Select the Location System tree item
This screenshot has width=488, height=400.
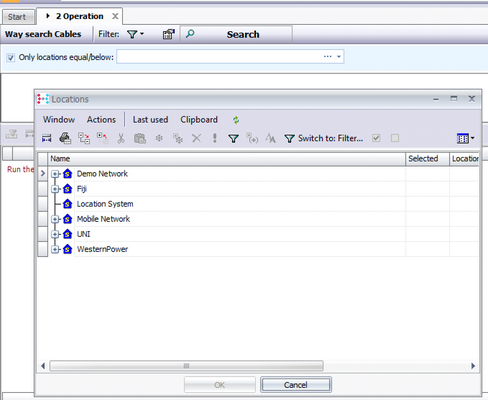click(x=105, y=204)
